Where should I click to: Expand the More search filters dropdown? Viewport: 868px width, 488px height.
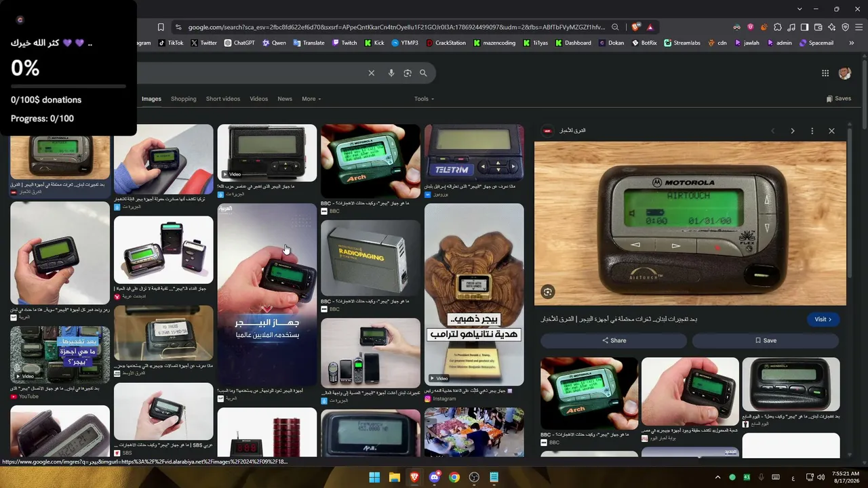point(311,99)
